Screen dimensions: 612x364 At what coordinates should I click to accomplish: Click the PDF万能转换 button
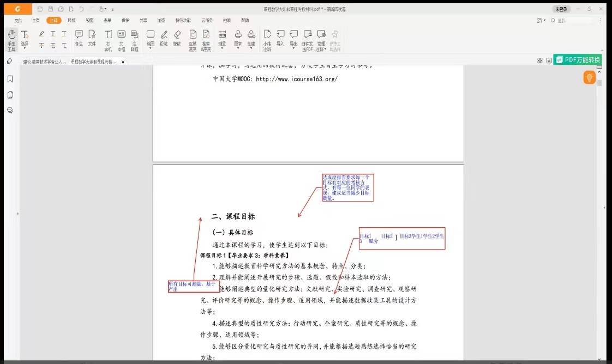[x=578, y=60]
